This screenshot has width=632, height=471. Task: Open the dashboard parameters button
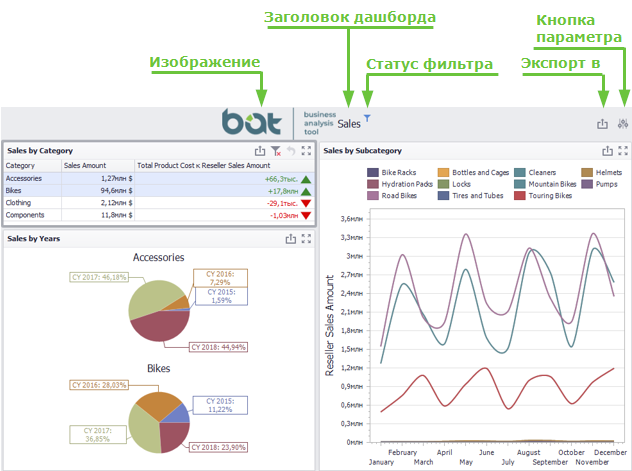tap(623, 124)
